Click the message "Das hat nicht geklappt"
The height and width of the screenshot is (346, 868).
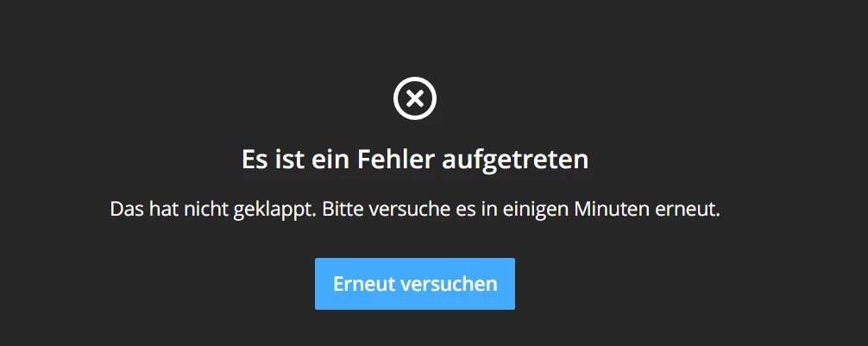pyautogui.click(x=213, y=211)
